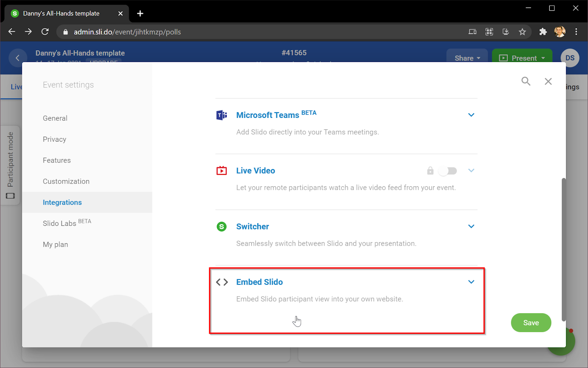
Task: Click the Live Video camera icon
Action: (222, 171)
